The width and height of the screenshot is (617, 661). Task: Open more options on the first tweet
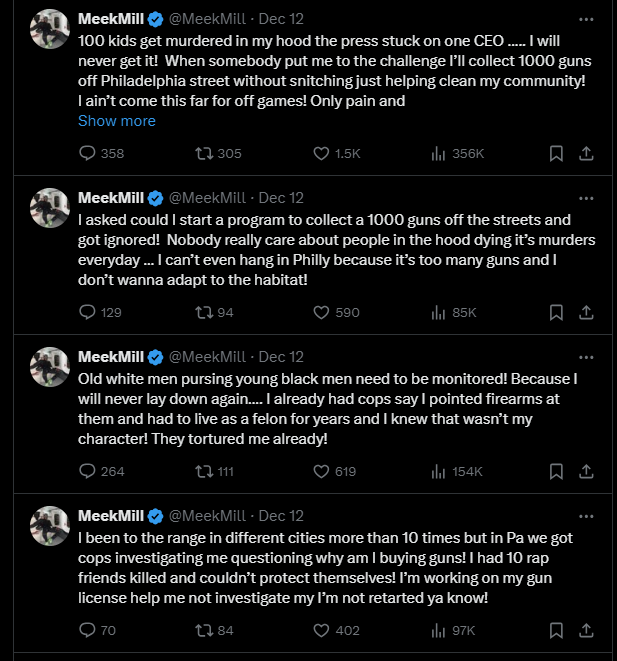(587, 19)
